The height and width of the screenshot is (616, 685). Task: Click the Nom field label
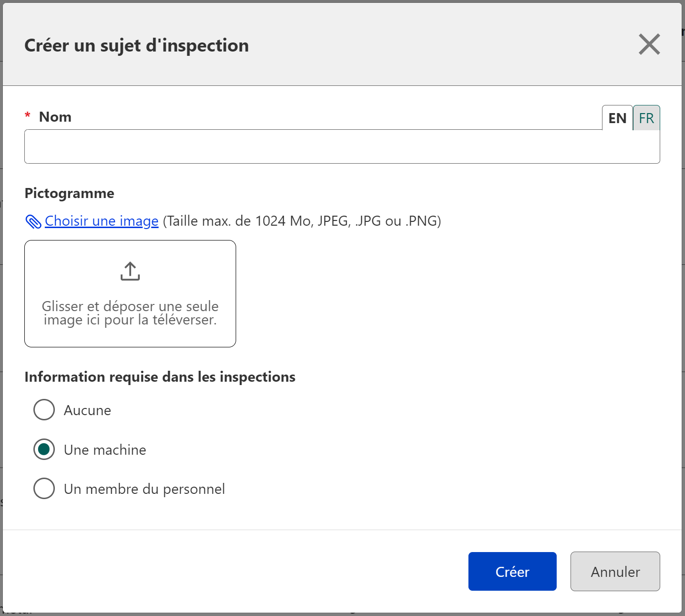(55, 117)
